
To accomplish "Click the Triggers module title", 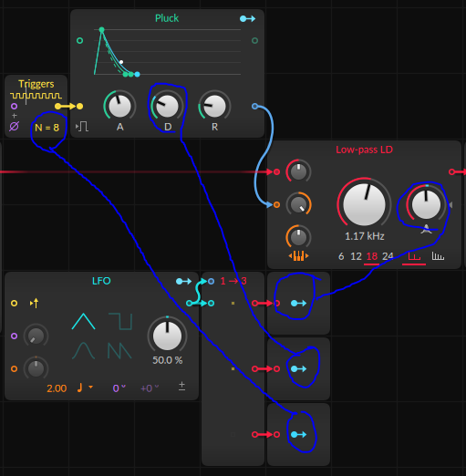I will [36, 84].
